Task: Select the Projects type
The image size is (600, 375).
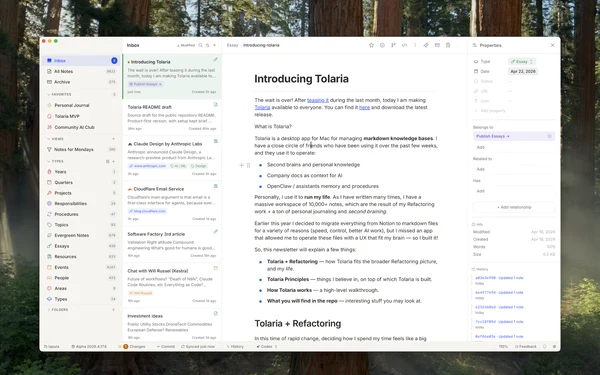Action: coord(82,193)
